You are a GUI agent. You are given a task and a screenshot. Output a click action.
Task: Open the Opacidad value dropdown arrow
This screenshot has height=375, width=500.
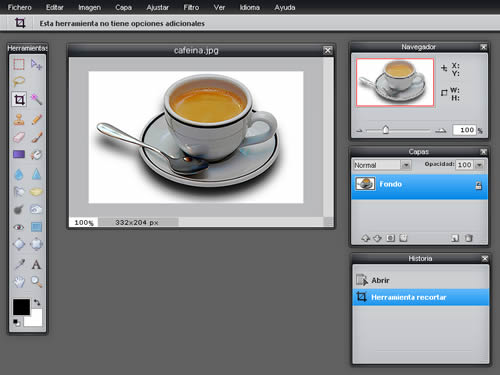(479, 165)
